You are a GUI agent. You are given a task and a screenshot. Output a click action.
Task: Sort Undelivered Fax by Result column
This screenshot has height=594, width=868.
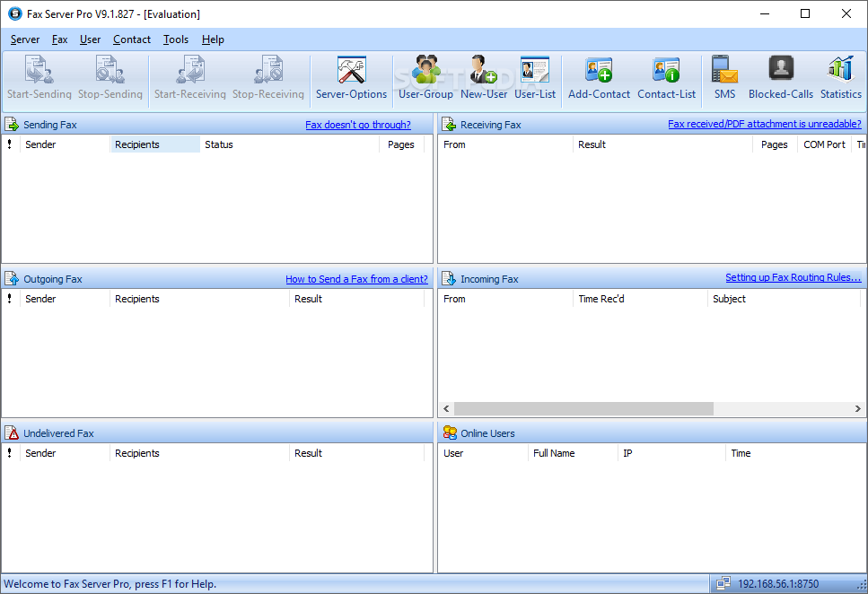tap(357, 453)
